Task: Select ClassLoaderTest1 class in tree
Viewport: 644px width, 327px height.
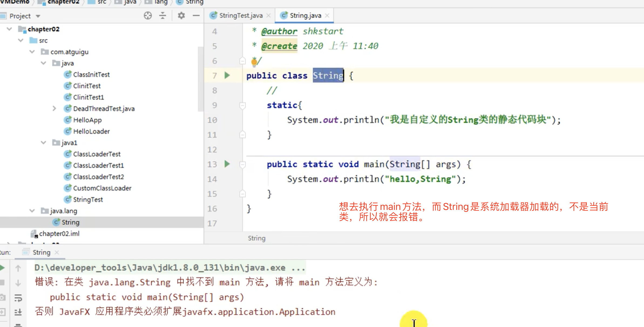Action: (99, 165)
